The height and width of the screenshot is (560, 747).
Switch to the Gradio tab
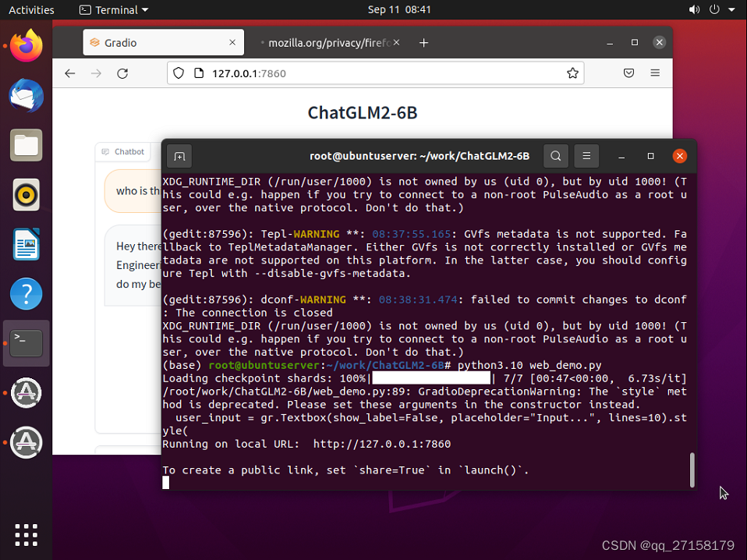click(x=164, y=42)
